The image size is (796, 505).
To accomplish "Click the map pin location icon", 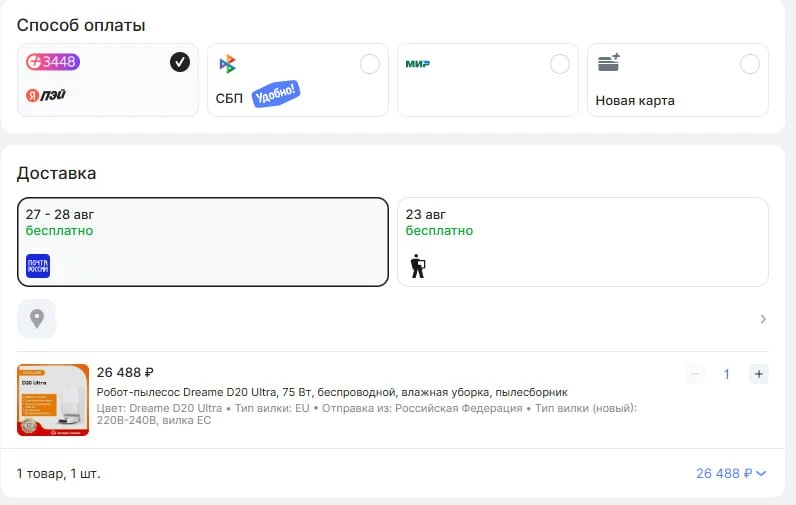I will (37, 319).
